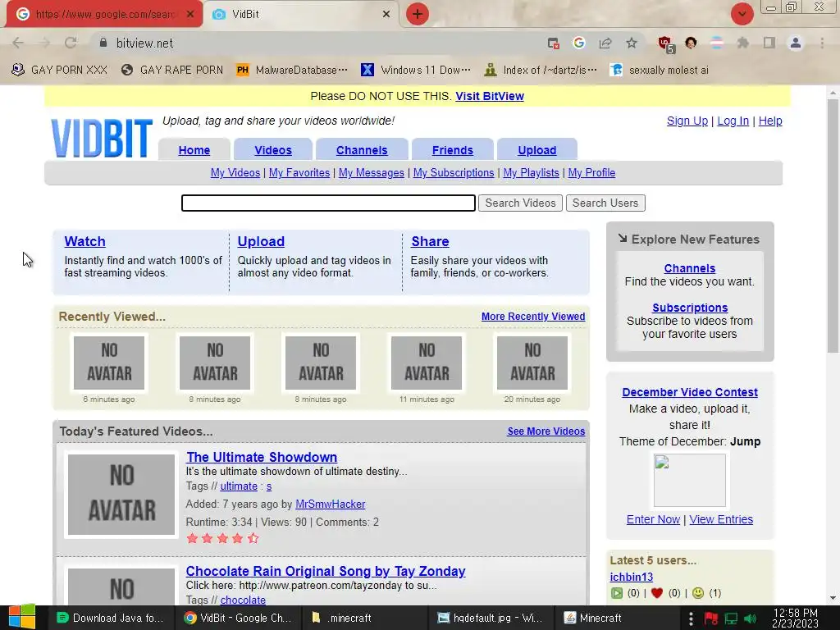Click the heart favorites icon under ichbin13

(657, 593)
